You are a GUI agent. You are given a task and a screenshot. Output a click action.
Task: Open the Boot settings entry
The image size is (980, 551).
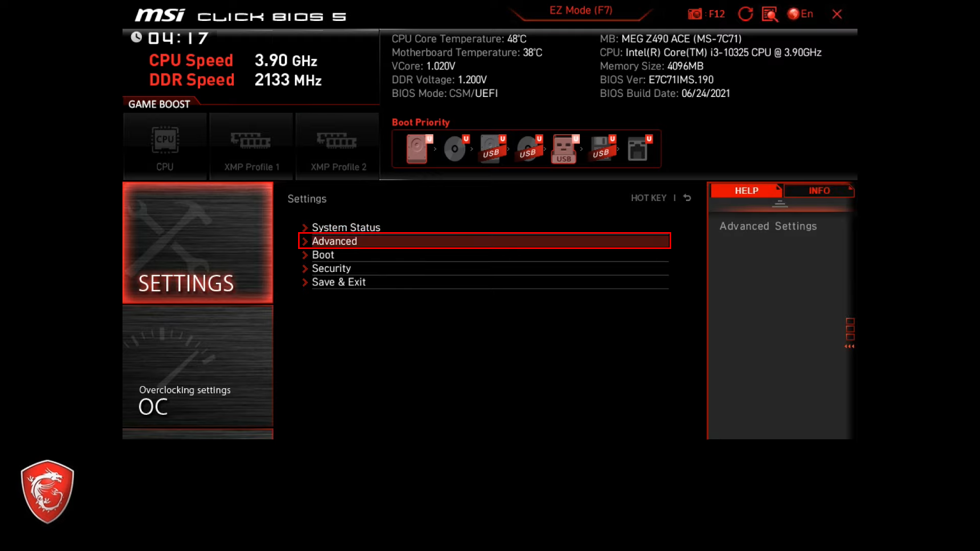[x=484, y=255]
